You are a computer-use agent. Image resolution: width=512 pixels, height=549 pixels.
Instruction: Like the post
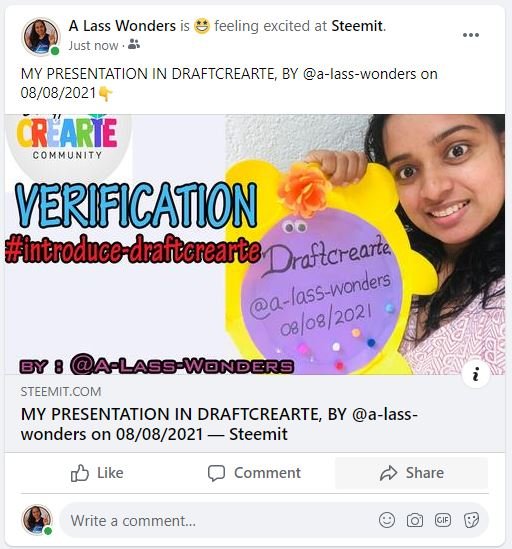[97, 473]
